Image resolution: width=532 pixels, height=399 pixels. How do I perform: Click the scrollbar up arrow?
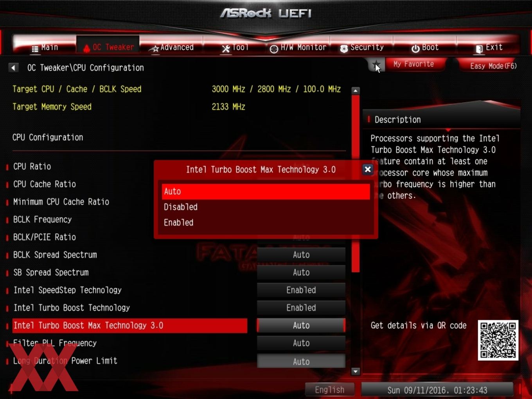click(x=355, y=91)
